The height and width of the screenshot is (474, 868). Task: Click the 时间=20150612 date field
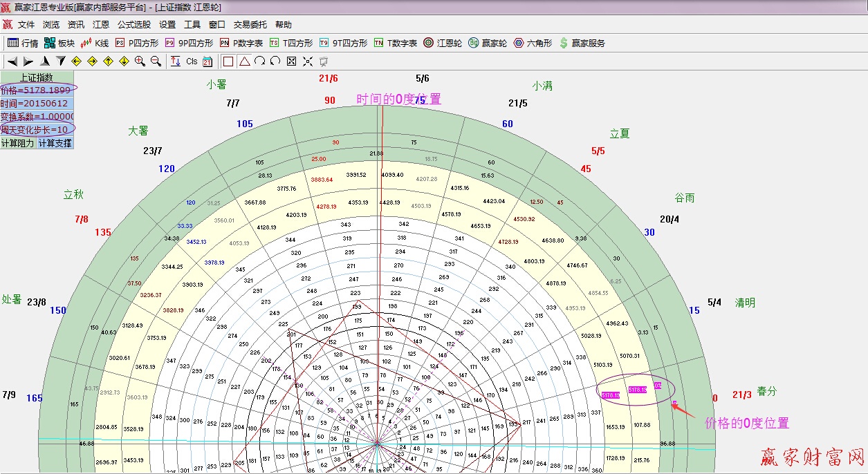[x=37, y=104]
